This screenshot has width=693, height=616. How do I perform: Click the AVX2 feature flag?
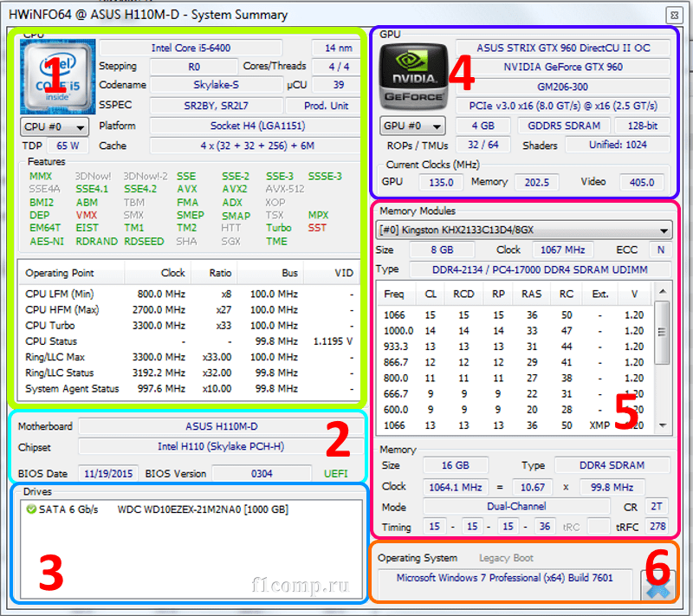235,189
